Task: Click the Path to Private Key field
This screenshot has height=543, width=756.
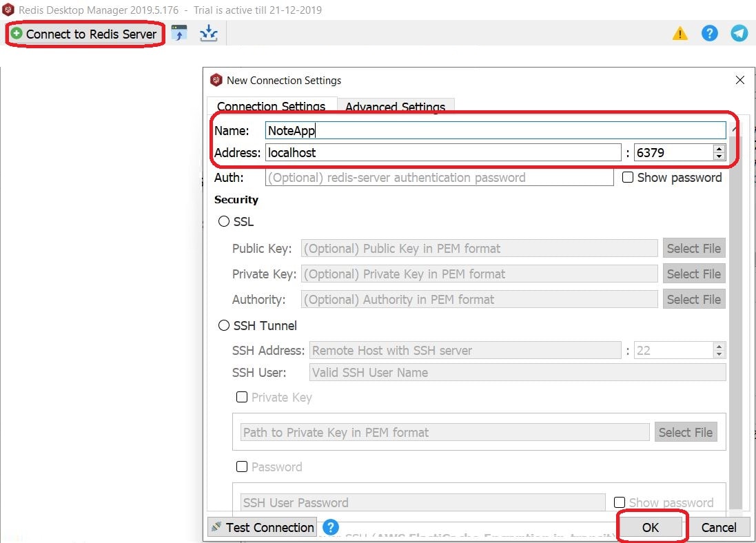Action: point(445,433)
